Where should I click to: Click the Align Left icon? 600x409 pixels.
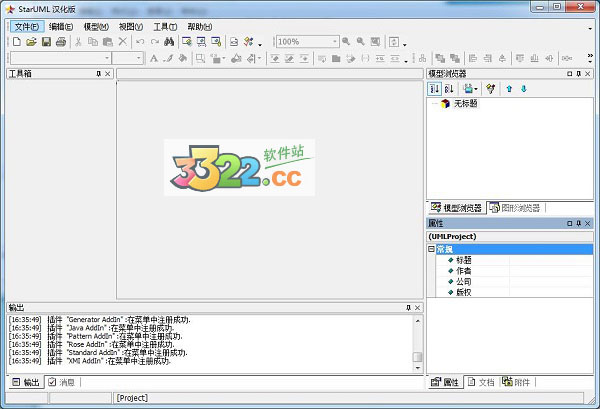473,59
